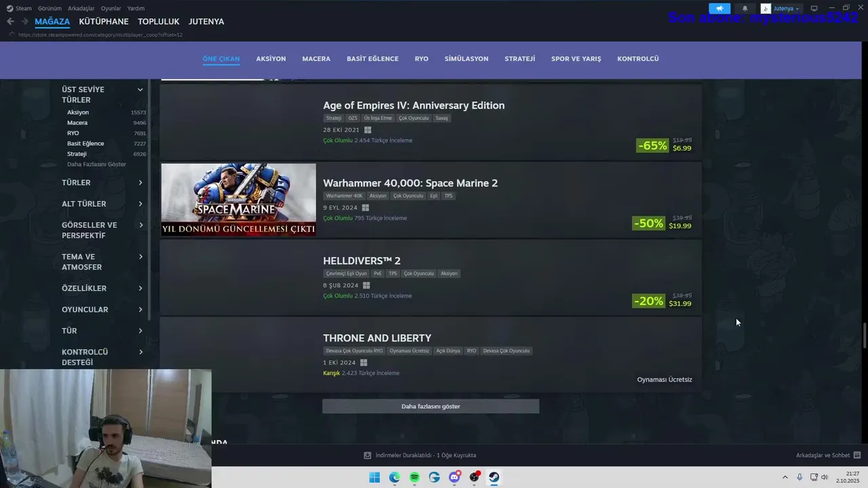Open the JUTENYA profile section
The width and height of the screenshot is (868, 488).
pyautogui.click(x=206, y=22)
